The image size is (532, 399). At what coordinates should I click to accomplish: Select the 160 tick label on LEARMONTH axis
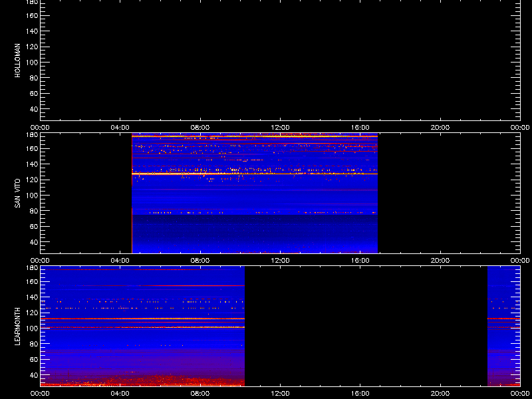point(32,281)
